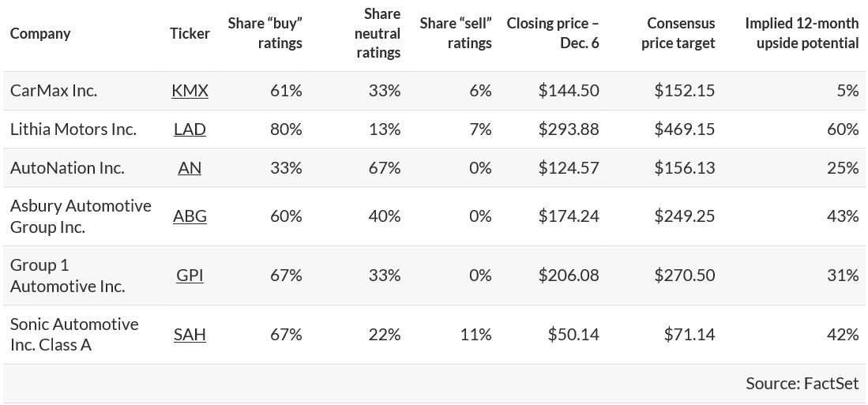Click Lithia's $469.15 price target cell
868x405 pixels.
[x=684, y=129]
